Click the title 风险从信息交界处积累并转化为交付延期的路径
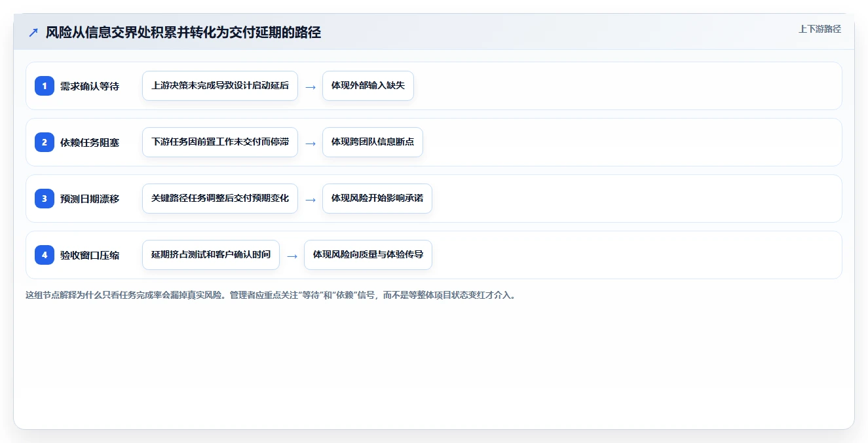 pyautogui.click(x=183, y=32)
